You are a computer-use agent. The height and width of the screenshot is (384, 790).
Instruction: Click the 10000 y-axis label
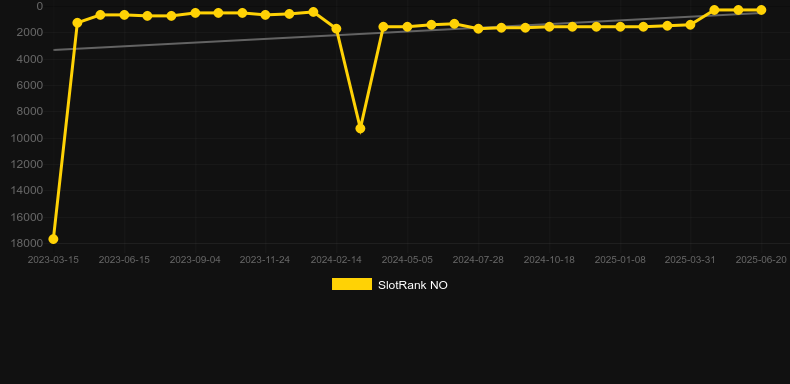pos(27,138)
